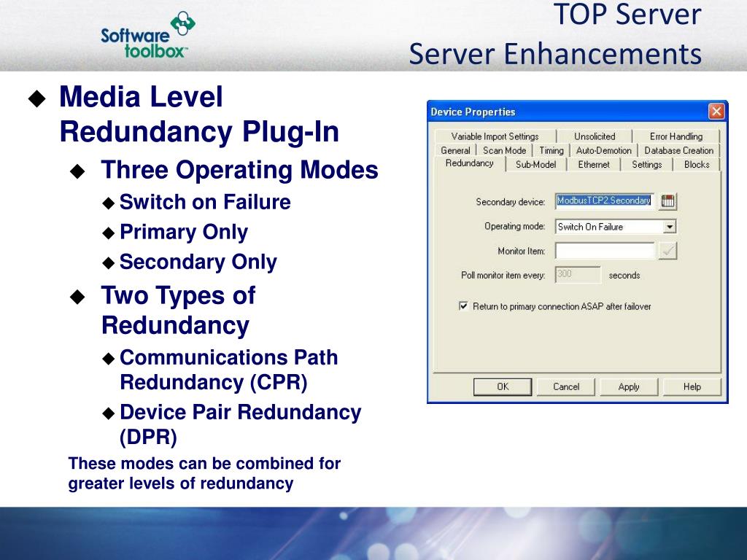
Task: Click the Secondary device input field
Action: pyautogui.click(x=605, y=201)
